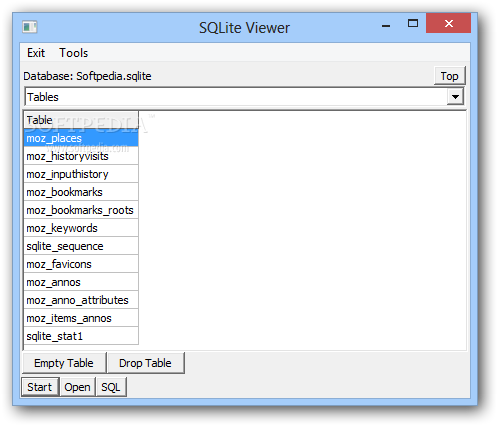Select the moz_inputhistory row
This screenshot has height=426, width=498.
tap(81, 174)
